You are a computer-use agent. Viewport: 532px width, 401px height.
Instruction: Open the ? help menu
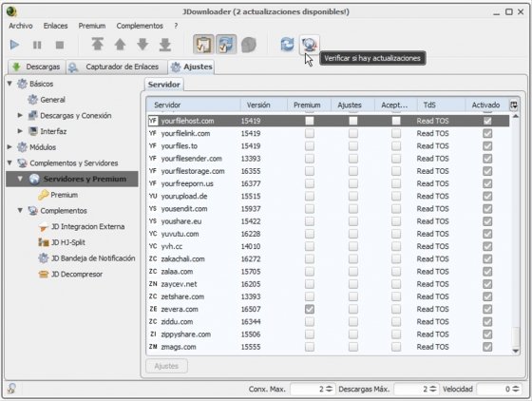pos(176,26)
